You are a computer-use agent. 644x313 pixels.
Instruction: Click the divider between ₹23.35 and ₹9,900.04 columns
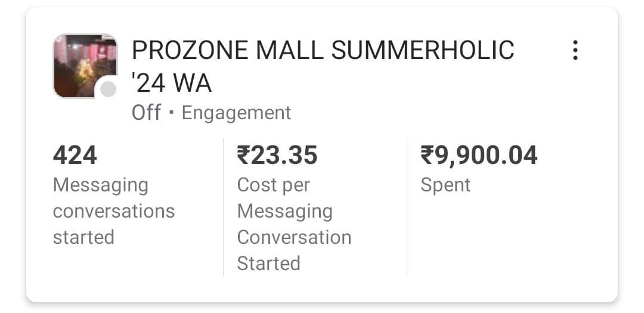[407, 207]
